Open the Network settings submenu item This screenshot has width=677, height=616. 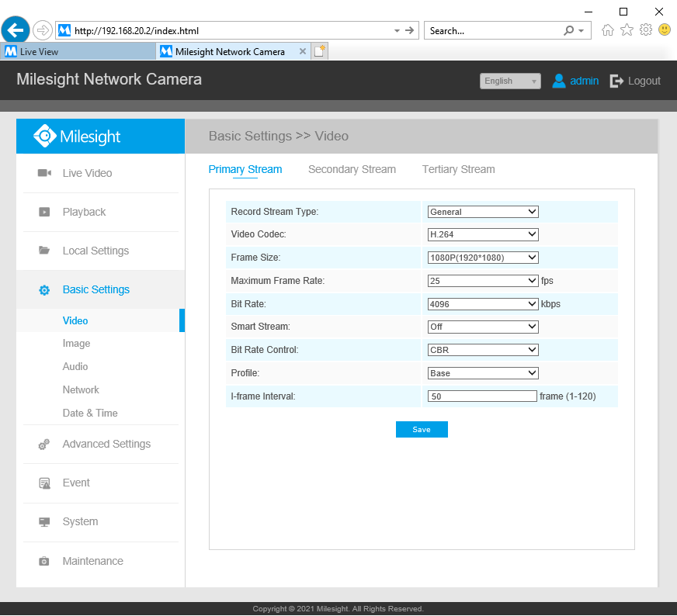tap(81, 390)
